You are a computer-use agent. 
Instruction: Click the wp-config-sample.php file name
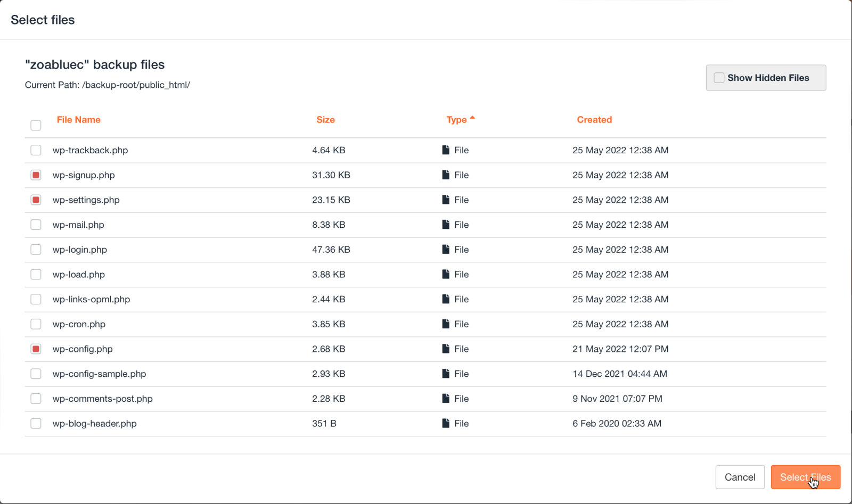click(x=99, y=374)
